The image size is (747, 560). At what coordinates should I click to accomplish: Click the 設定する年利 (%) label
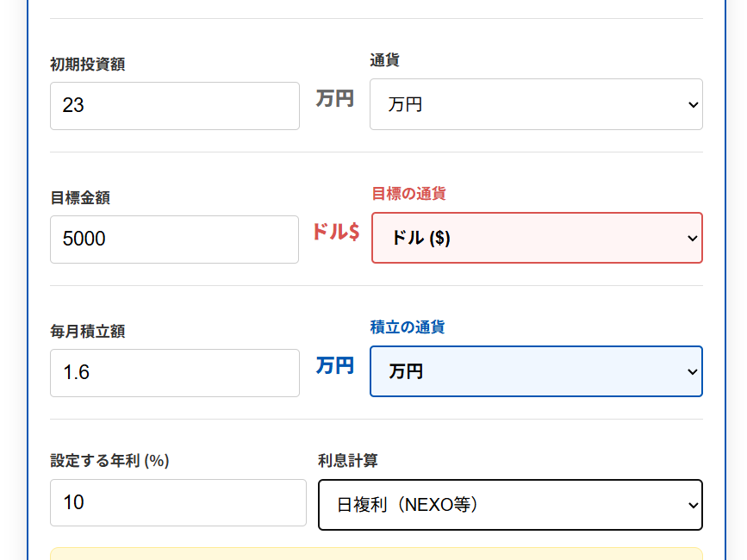pos(109,461)
